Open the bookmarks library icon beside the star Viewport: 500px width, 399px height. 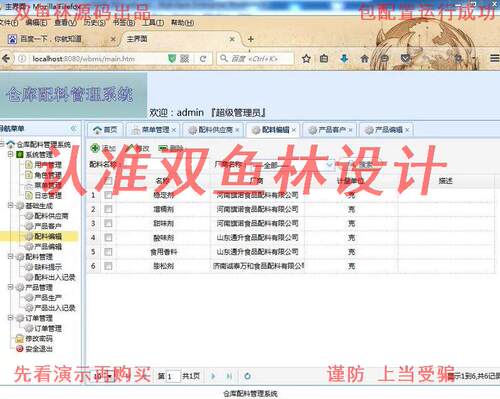(324, 59)
